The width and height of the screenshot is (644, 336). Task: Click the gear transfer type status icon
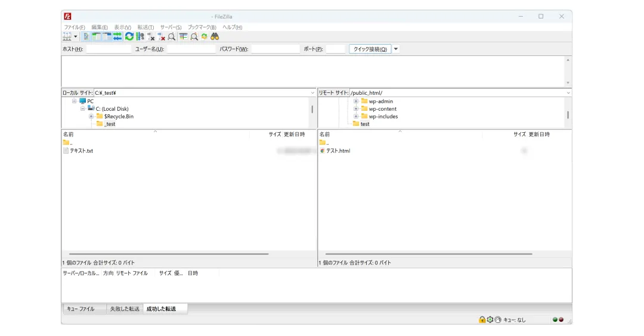coord(490,319)
